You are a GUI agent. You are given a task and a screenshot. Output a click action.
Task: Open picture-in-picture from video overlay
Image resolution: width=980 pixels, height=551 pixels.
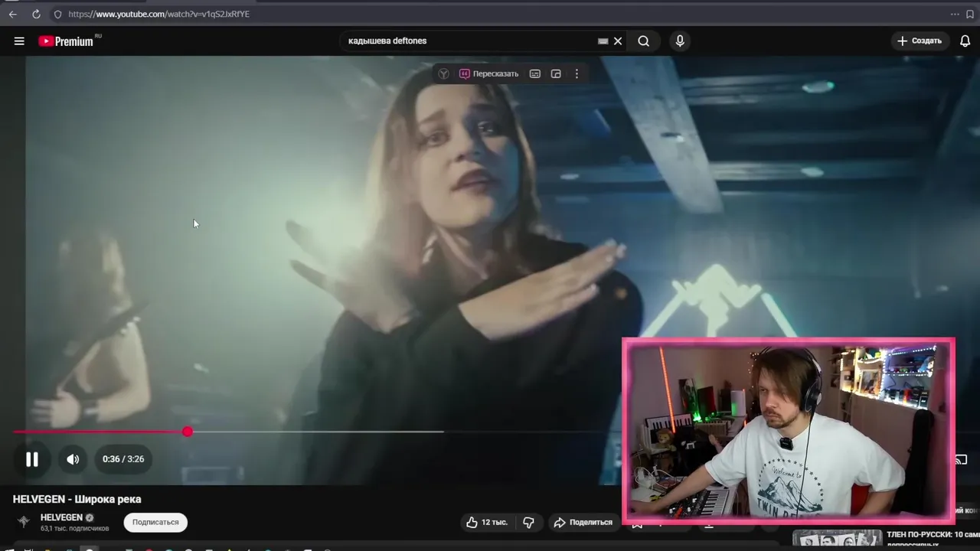[x=556, y=73]
